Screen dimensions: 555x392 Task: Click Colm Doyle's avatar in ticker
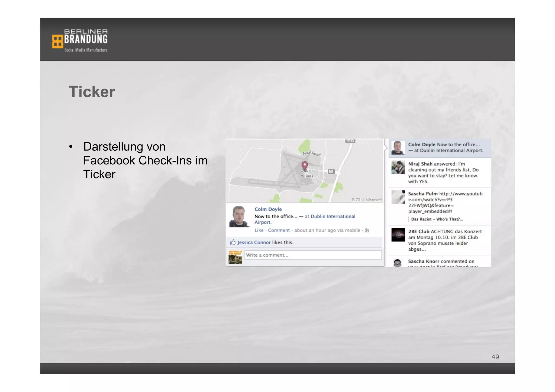click(398, 148)
